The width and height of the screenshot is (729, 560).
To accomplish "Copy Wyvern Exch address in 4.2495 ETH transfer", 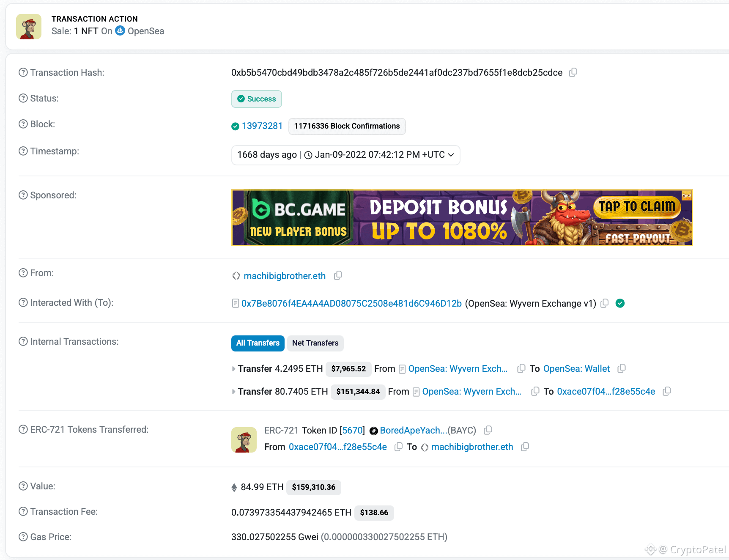I will coord(521,368).
